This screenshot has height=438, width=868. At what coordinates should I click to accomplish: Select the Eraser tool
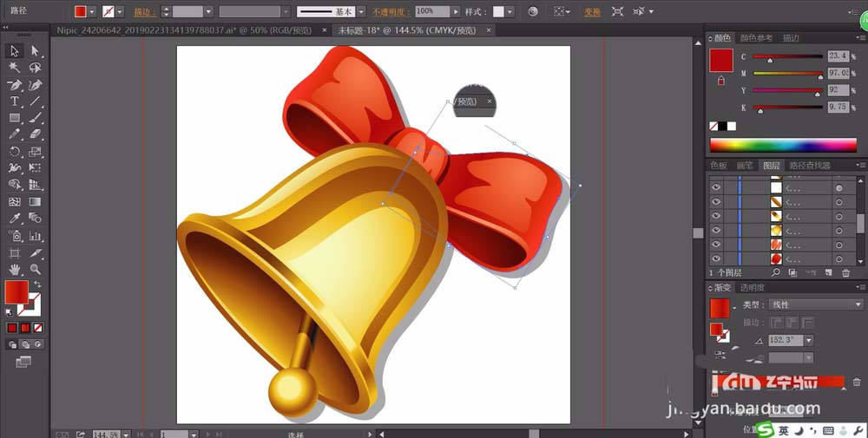click(36, 134)
